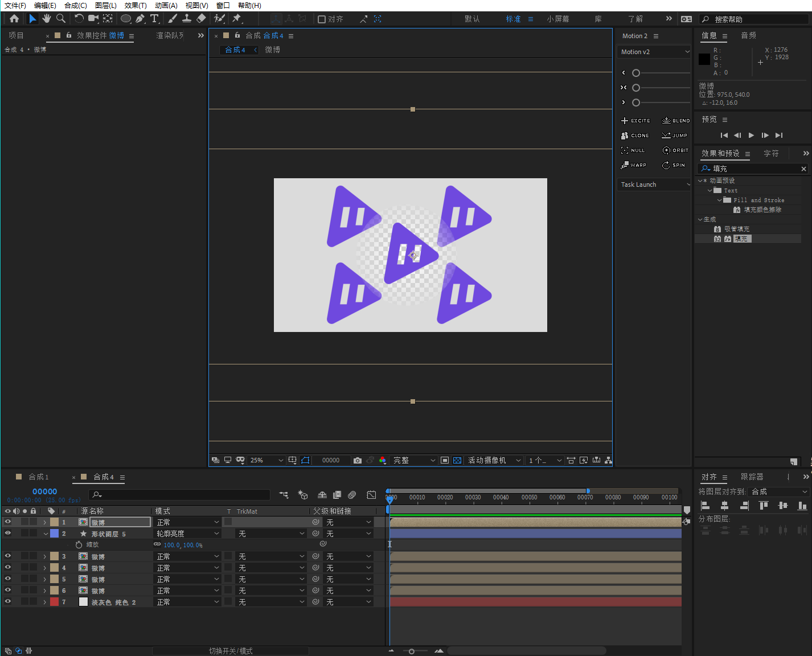Open the 窗口 menu
Viewport: 812px width, 656px height.
tap(223, 6)
